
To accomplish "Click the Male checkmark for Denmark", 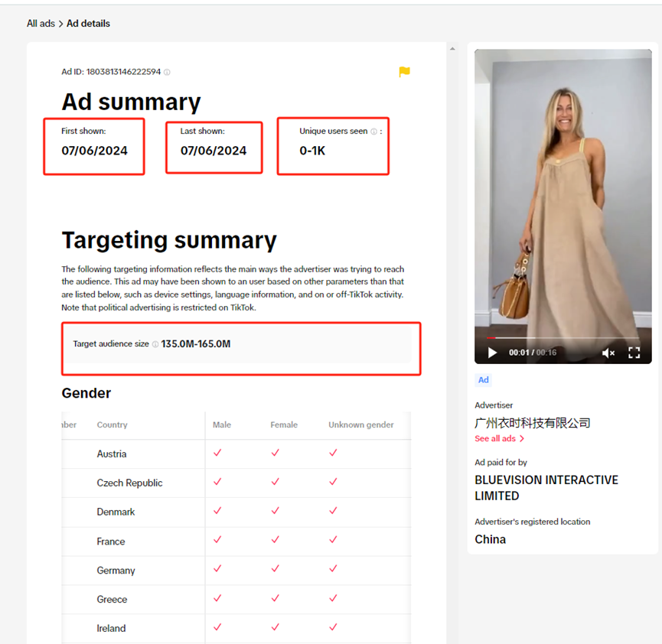I will point(217,511).
